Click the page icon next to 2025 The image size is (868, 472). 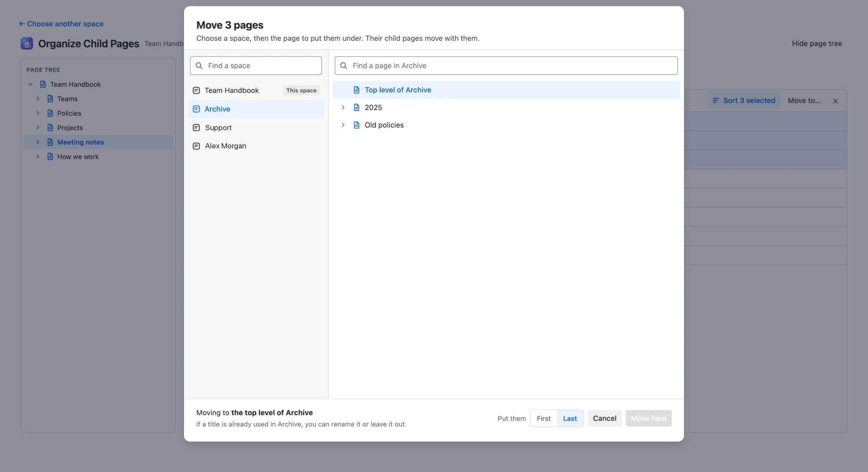(x=356, y=108)
